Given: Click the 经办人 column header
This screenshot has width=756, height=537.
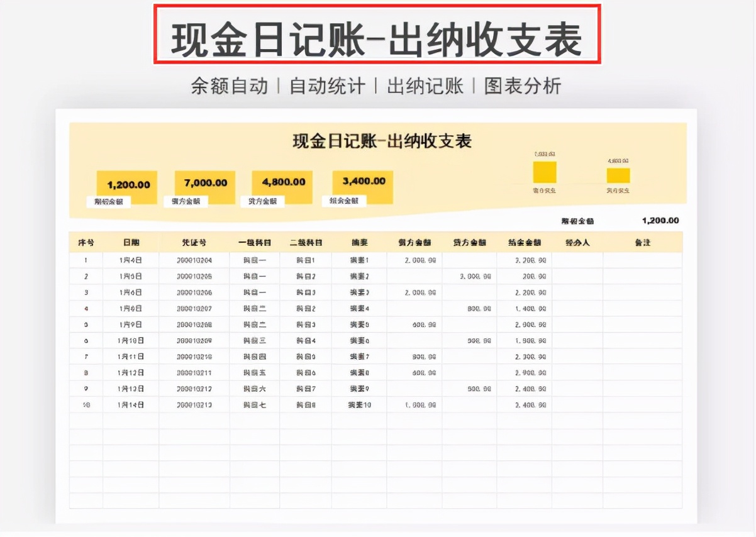Looking at the screenshot, I should [x=577, y=242].
